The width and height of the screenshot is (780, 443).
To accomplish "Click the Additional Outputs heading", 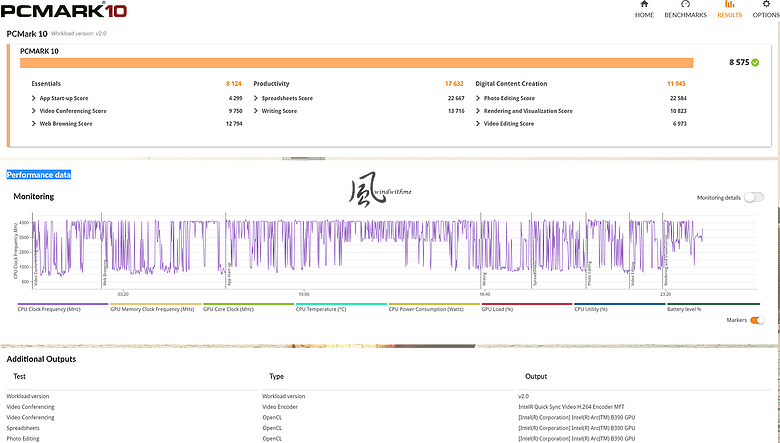I will pos(41,359).
